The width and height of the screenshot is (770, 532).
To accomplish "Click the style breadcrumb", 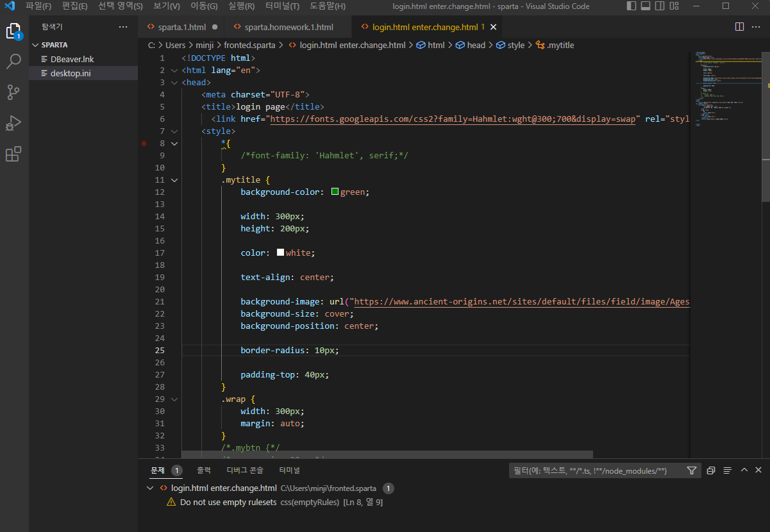I will 516,46.
